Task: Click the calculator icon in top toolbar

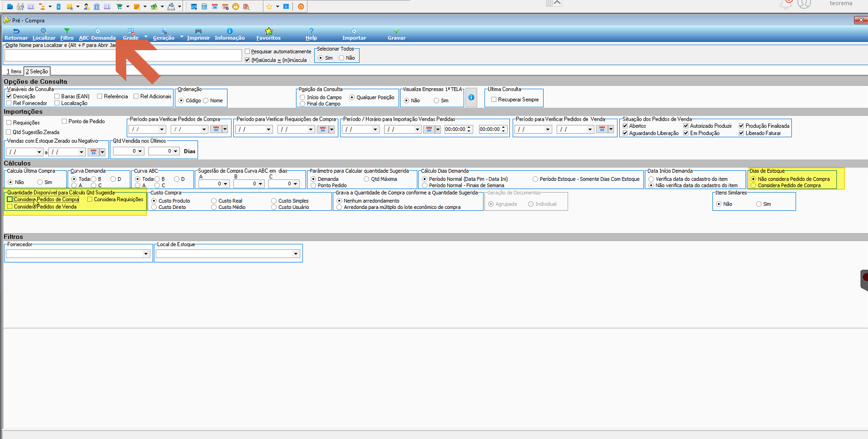Action: 204,6
